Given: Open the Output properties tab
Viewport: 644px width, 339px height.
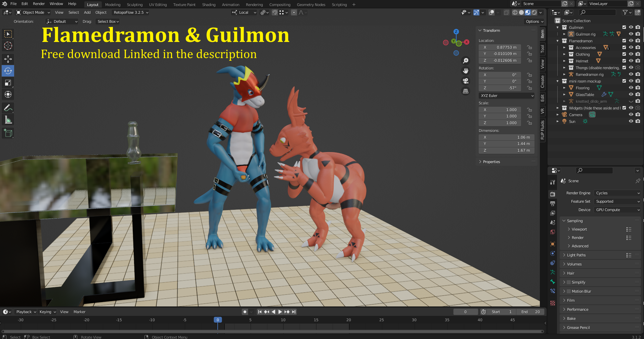Looking at the screenshot, I should pyautogui.click(x=553, y=203).
